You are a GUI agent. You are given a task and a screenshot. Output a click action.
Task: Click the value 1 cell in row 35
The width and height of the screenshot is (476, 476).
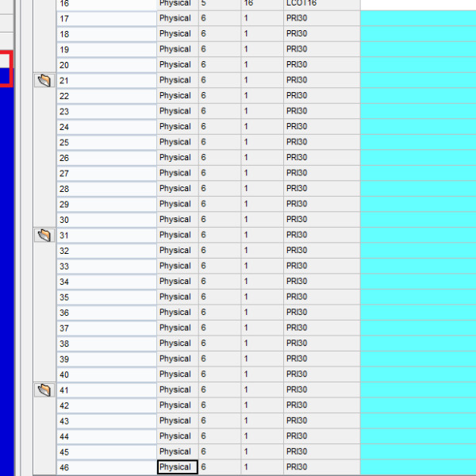pos(261,297)
